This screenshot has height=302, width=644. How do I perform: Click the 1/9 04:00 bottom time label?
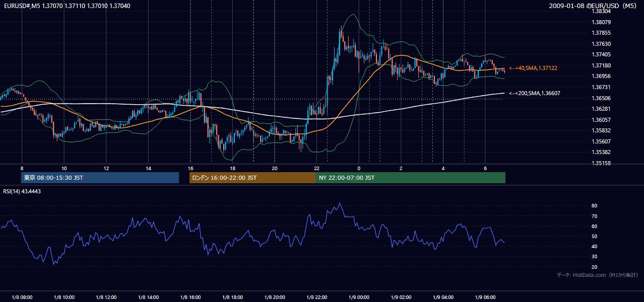point(443,297)
